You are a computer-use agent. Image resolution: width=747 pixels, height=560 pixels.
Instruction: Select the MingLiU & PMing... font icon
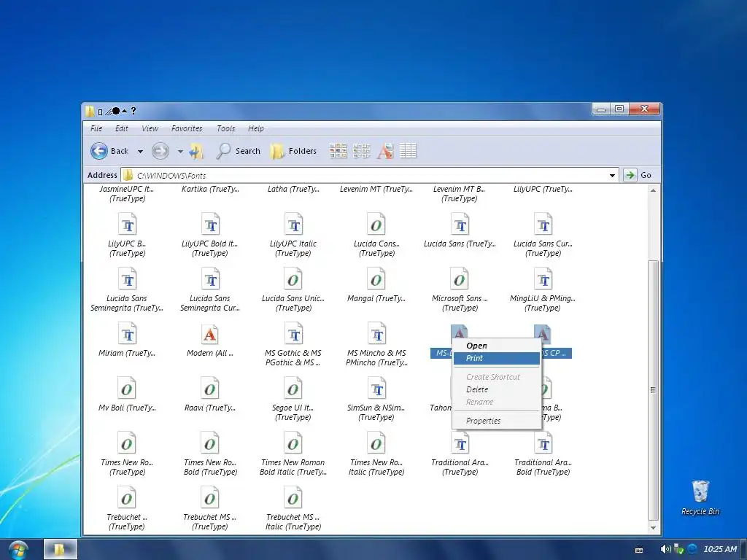(543, 279)
